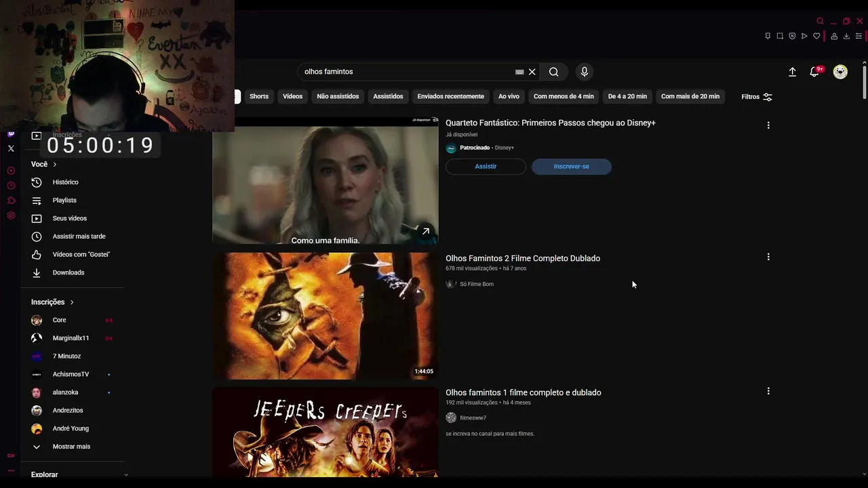Toggle the Ao vivo filter chip
Image resolution: width=868 pixels, height=488 pixels.
click(509, 96)
